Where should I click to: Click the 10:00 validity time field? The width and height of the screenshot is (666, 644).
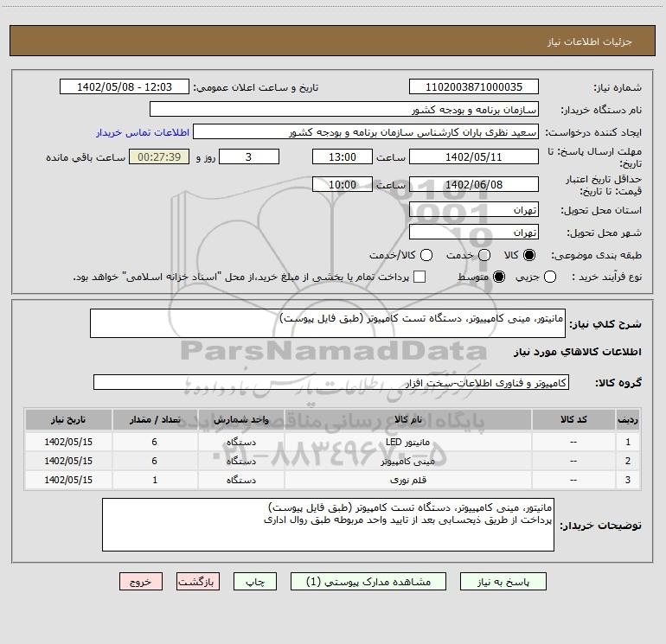343,184
